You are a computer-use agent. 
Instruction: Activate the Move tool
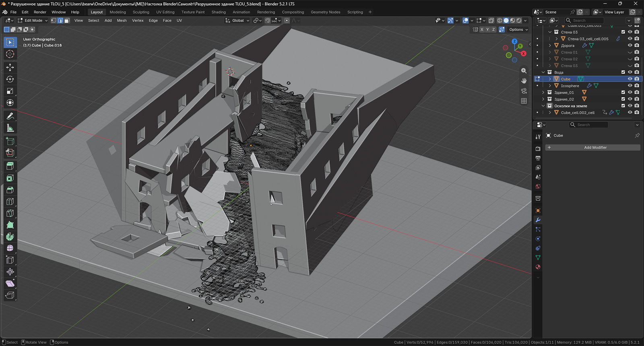[x=10, y=68]
